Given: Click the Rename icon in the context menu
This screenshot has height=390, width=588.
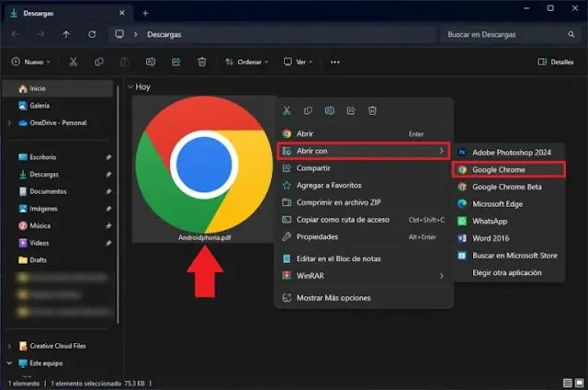Looking at the screenshot, I should (x=330, y=110).
